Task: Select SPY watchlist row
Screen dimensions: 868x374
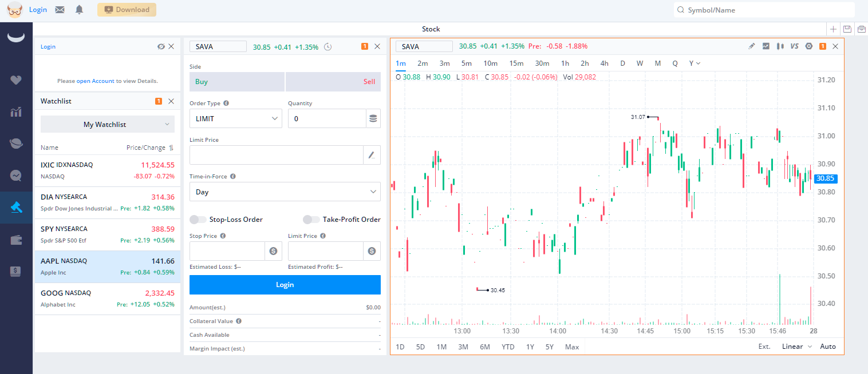Action: [108, 234]
